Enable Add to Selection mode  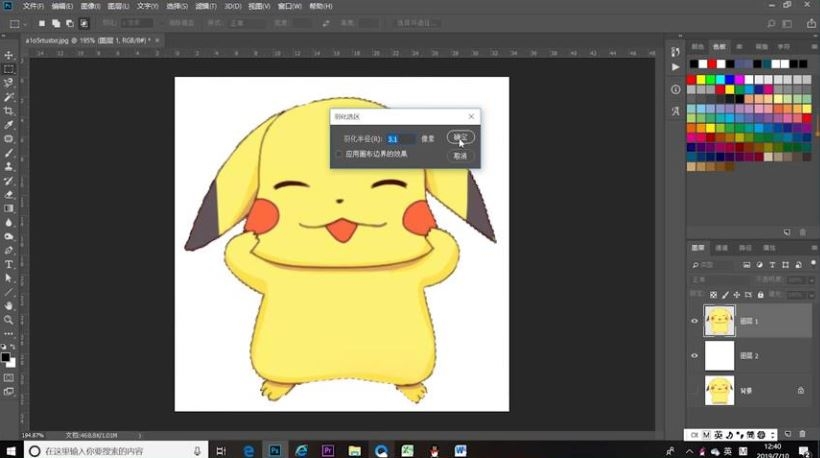(x=56, y=24)
